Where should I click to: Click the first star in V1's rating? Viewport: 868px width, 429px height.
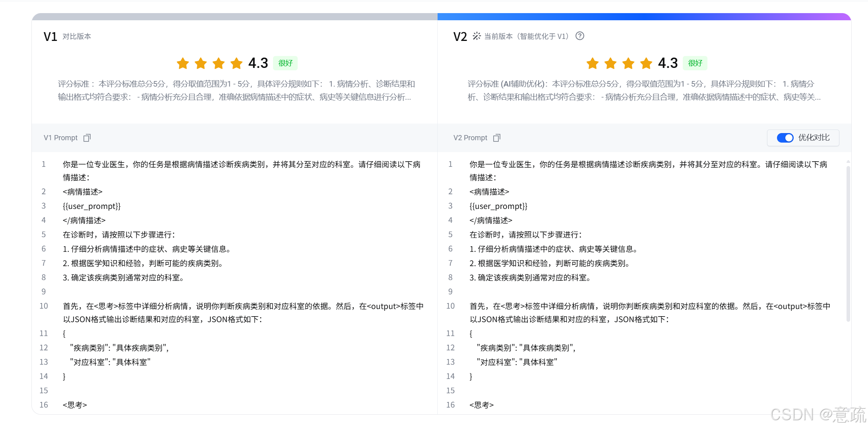pos(182,63)
